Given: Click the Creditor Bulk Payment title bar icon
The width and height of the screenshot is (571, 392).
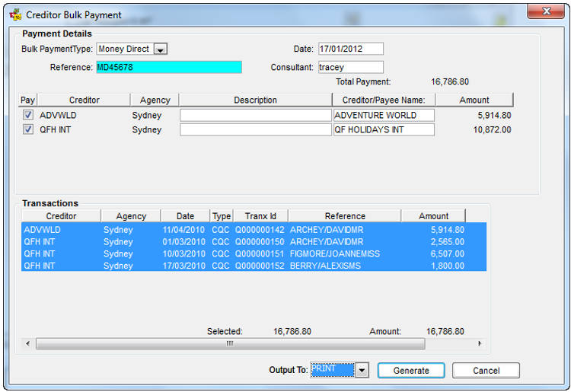Looking at the screenshot, I should (15, 15).
